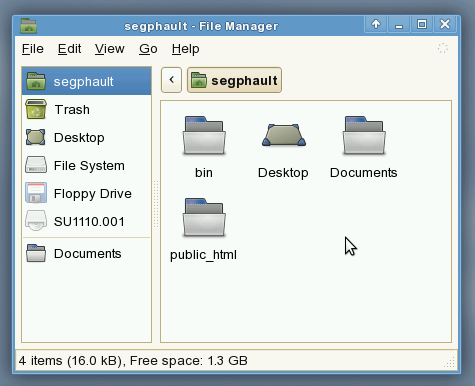The width and height of the screenshot is (475, 386).
Task: Open the Edit menu
Action: coord(69,49)
